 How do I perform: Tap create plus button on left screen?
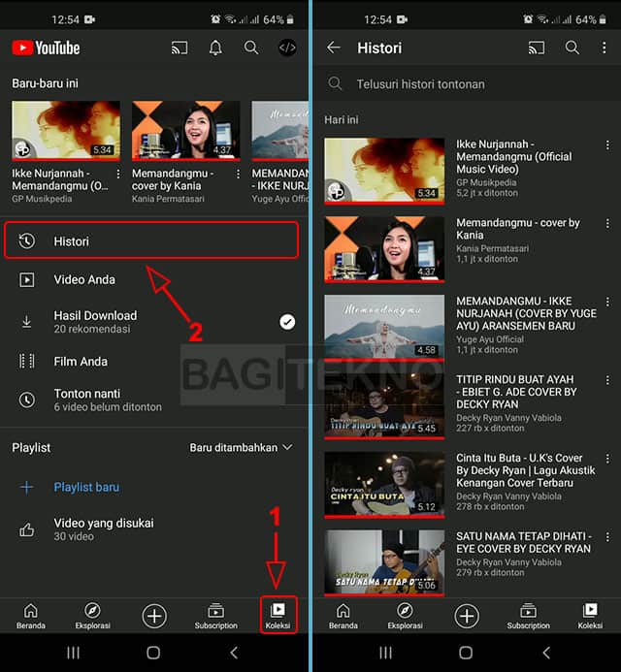[154, 616]
